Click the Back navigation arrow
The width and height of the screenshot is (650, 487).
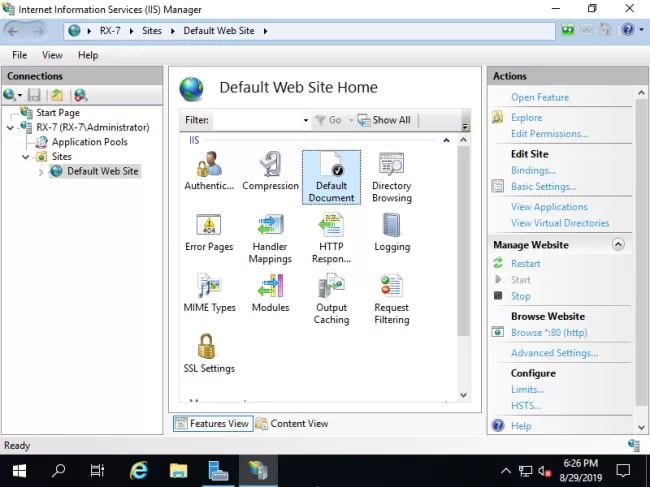(x=13, y=31)
